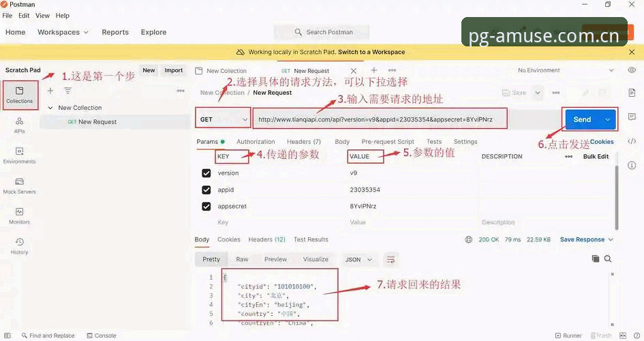Screen dimensions: 644x341
Task: Open the Monitors sidebar panel
Action: click(19, 216)
